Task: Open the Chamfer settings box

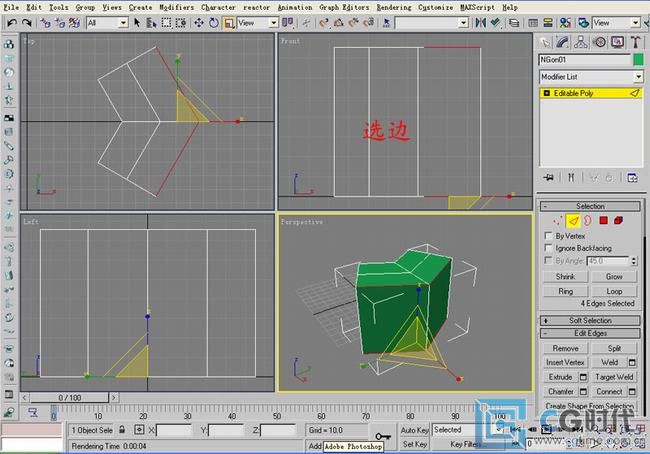Action: 583,391
